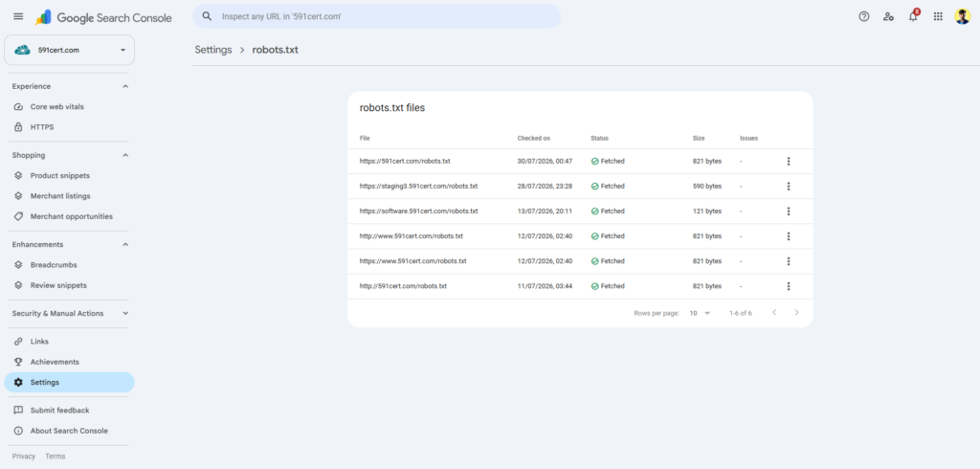980x469 pixels.
Task: Click the search magnifier icon
Action: (207, 16)
